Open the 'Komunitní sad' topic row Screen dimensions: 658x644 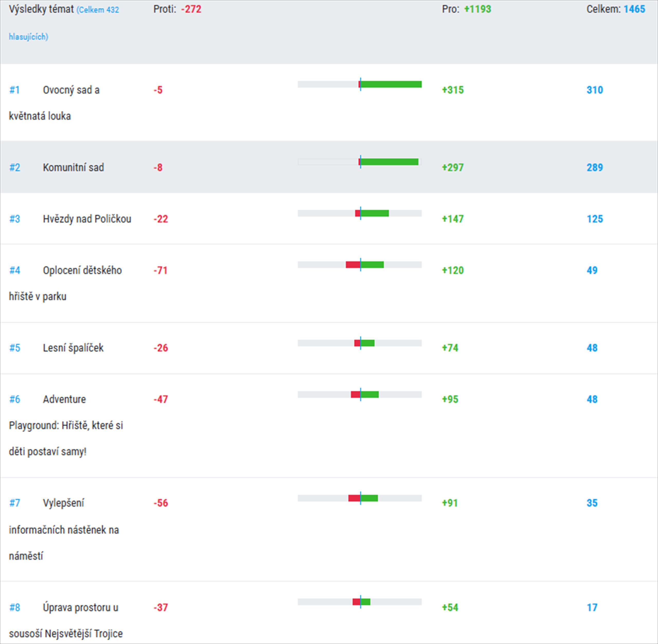[73, 167]
